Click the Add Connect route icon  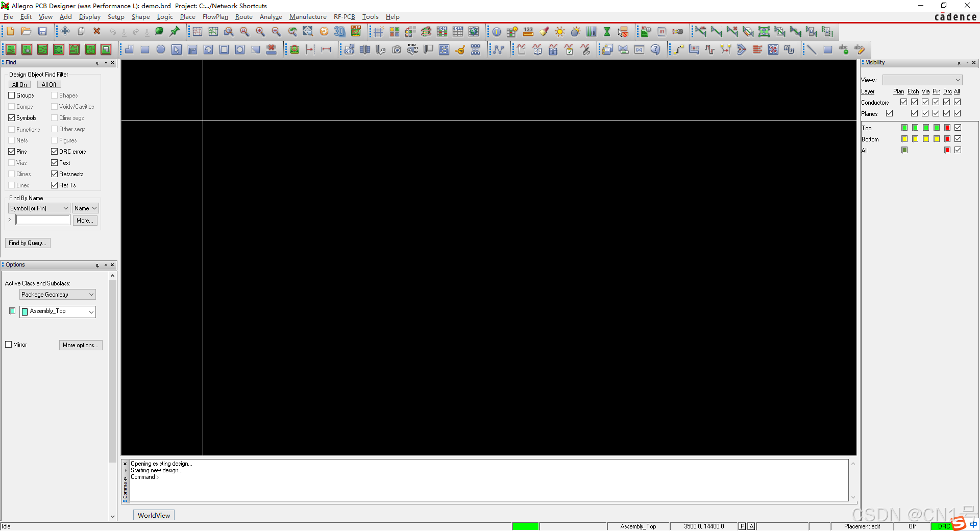click(678, 50)
